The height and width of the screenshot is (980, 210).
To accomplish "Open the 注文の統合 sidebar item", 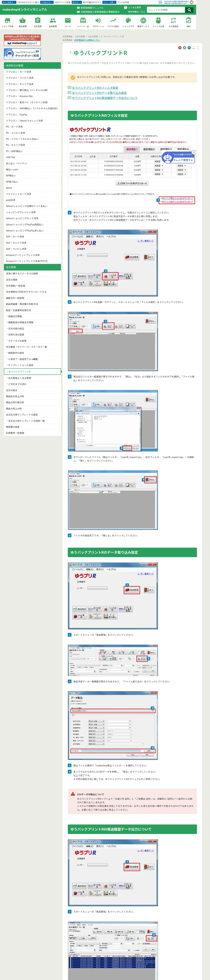I will [x=32, y=390].
